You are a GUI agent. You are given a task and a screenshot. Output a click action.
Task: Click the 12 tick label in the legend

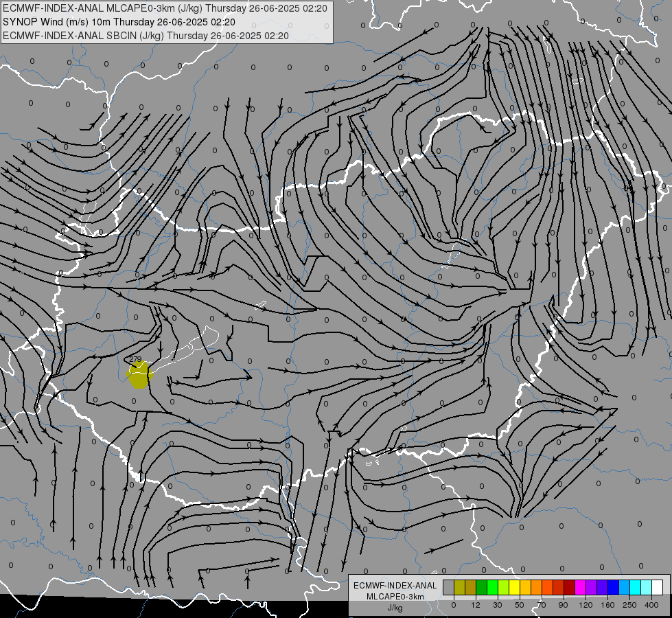tap(476, 605)
